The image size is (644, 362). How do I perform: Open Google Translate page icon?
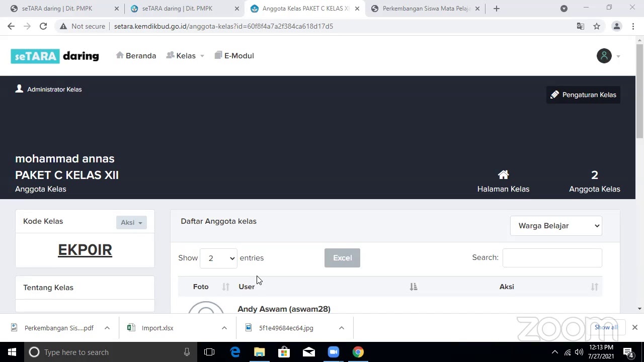coord(580,26)
